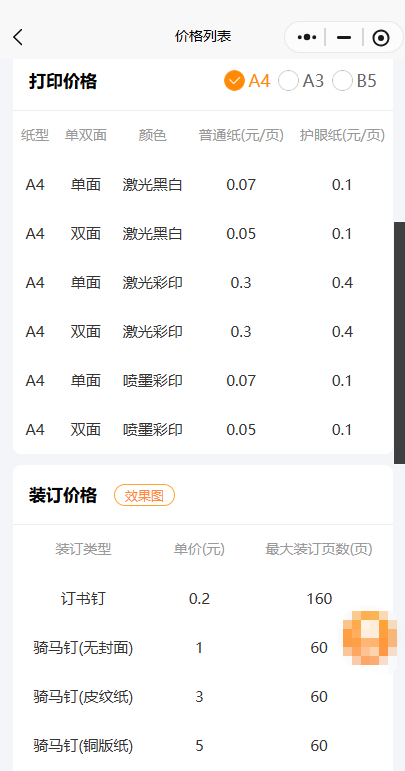Click price 3 for 骑马钉(皮纹纸)
Image resolution: width=405 pixels, height=771 pixels.
click(199, 697)
